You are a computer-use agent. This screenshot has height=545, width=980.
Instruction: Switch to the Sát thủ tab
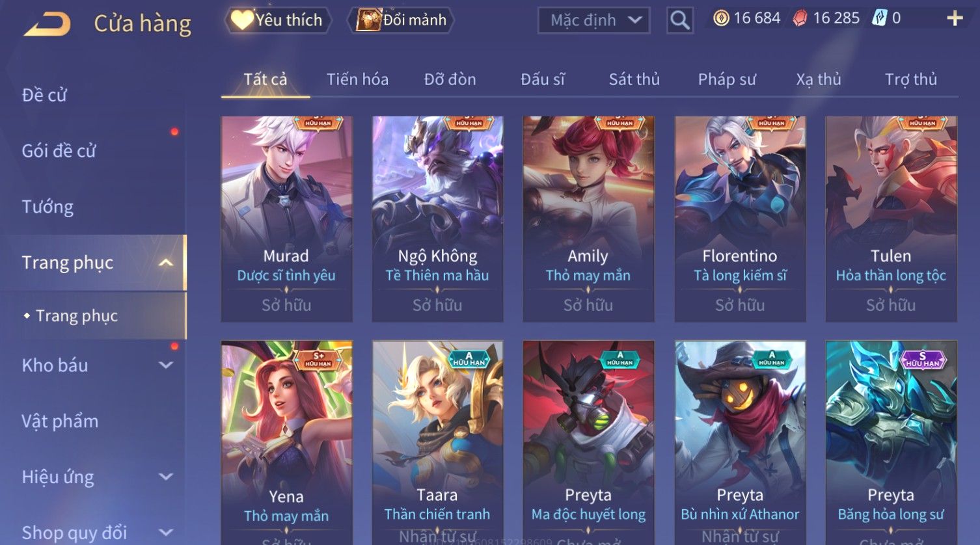click(634, 79)
